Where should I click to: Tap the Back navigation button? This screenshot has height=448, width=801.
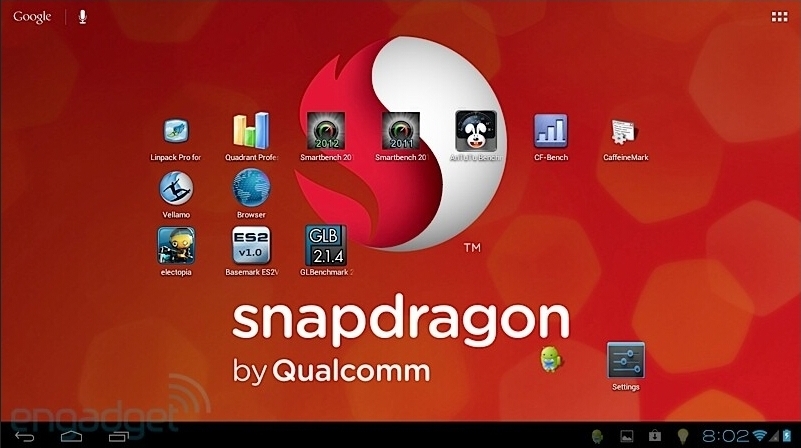[x=25, y=436]
